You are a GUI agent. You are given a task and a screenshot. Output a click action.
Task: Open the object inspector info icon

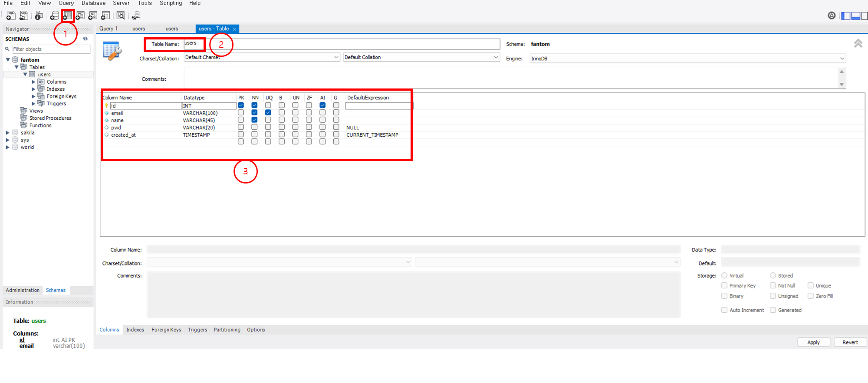click(x=39, y=16)
